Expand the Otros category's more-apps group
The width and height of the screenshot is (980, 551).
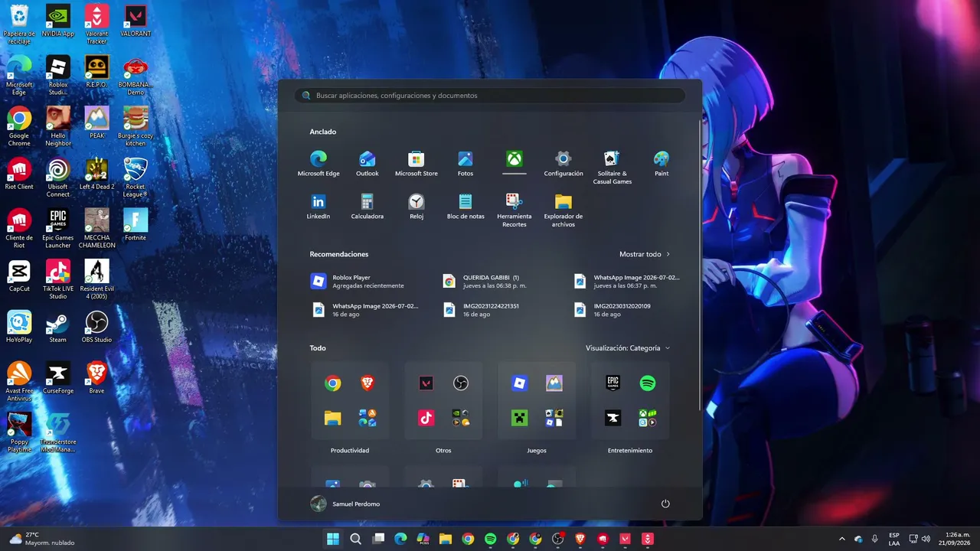point(461,418)
